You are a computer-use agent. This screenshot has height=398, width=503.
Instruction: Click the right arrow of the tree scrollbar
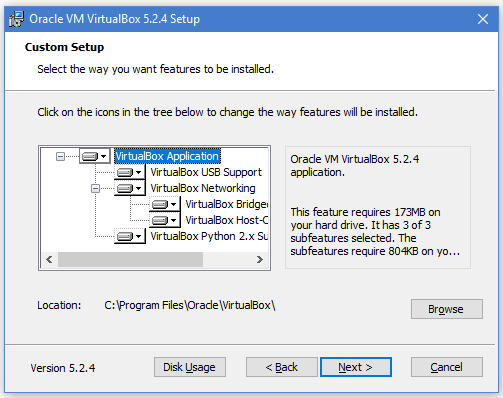(260, 259)
